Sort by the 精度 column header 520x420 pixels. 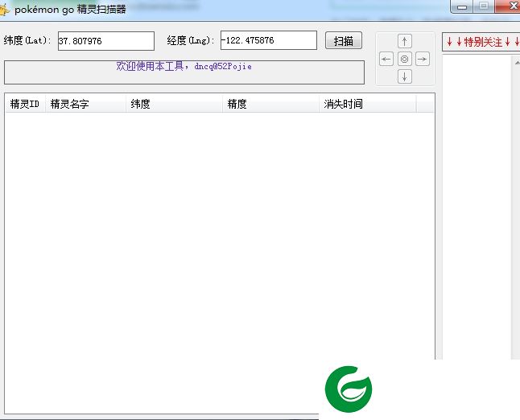[x=270, y=104]
